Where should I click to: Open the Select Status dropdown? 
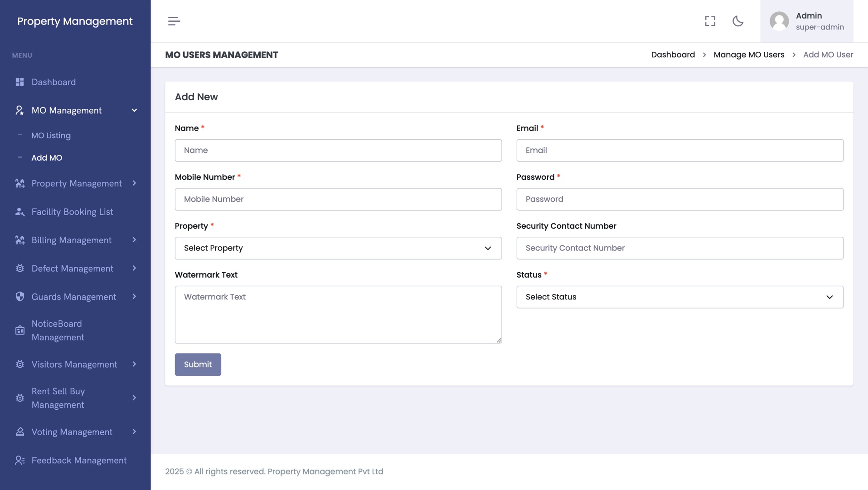[x=679, y=297]
